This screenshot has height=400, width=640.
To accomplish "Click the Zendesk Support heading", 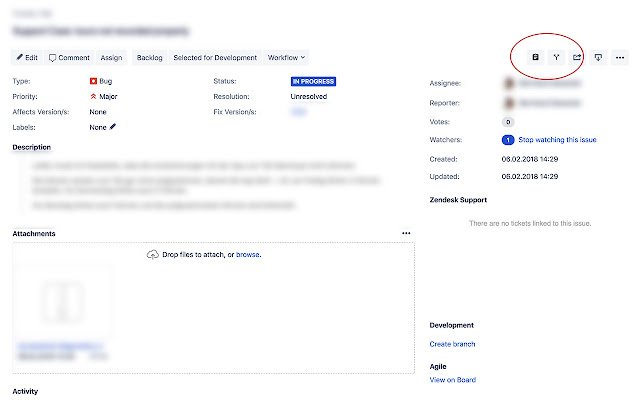I will [x=458, y=200].
